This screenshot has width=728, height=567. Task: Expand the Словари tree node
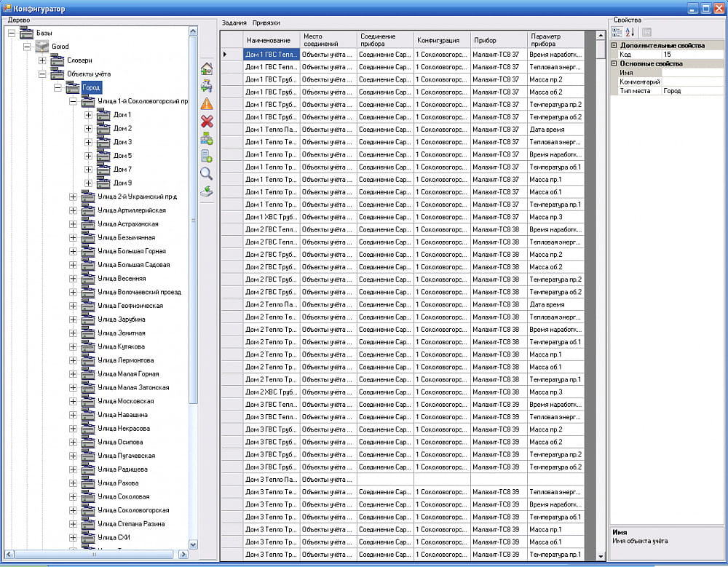[42, 60]
